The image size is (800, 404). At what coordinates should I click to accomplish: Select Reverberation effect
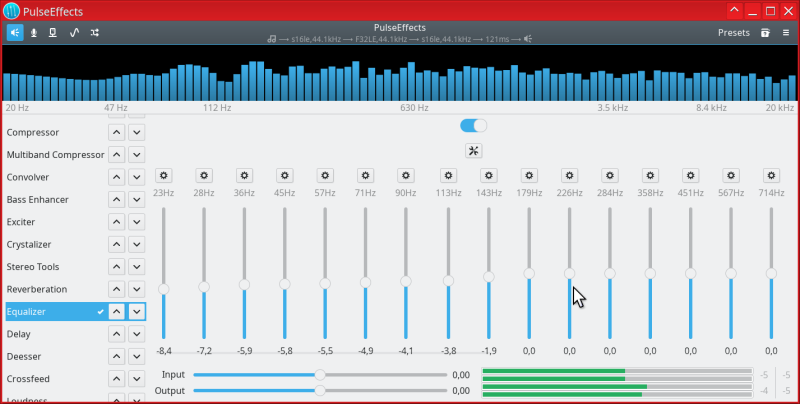(x=37, y=289)
